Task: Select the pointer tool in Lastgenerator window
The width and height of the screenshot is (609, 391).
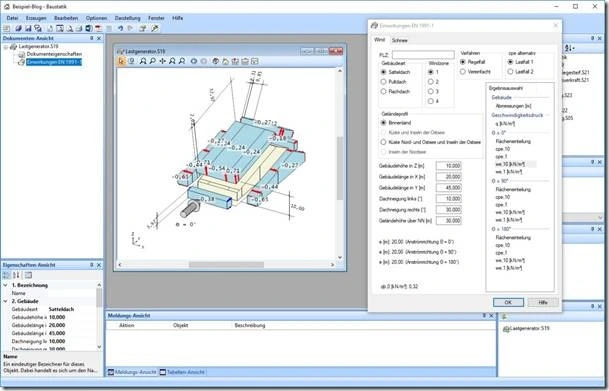Action: click(x=122, y=61)
